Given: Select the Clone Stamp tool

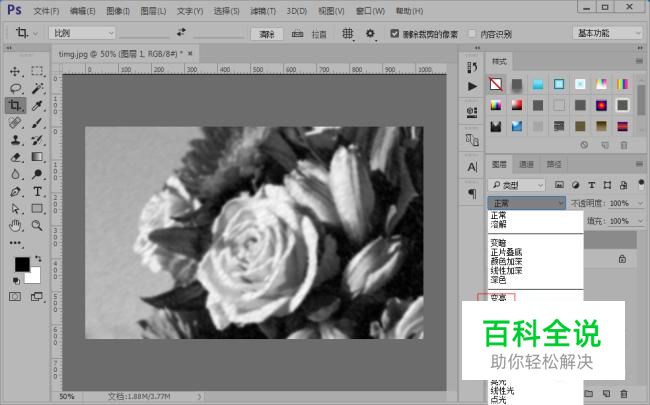Looking at the screenshot, I should pos(15,140).
